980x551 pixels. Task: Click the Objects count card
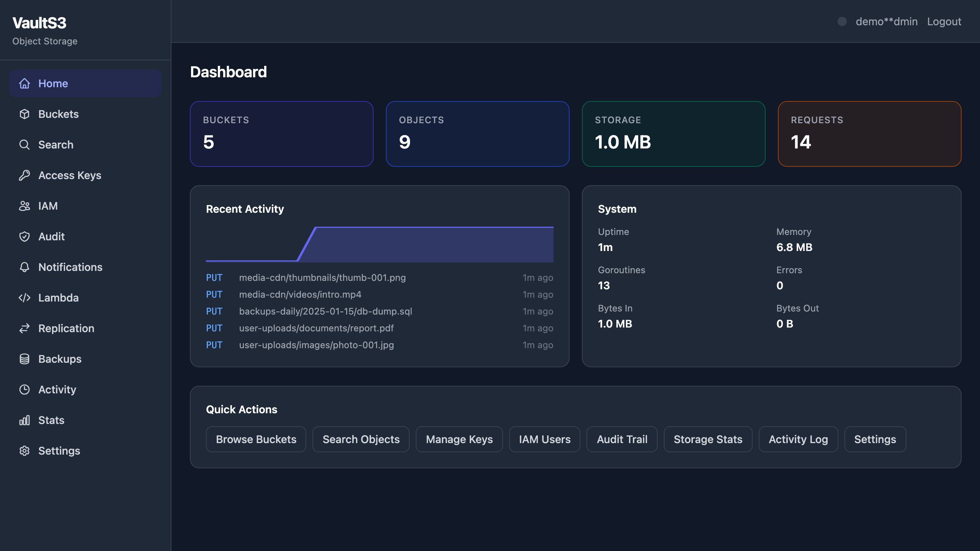[x=478, y=134]
